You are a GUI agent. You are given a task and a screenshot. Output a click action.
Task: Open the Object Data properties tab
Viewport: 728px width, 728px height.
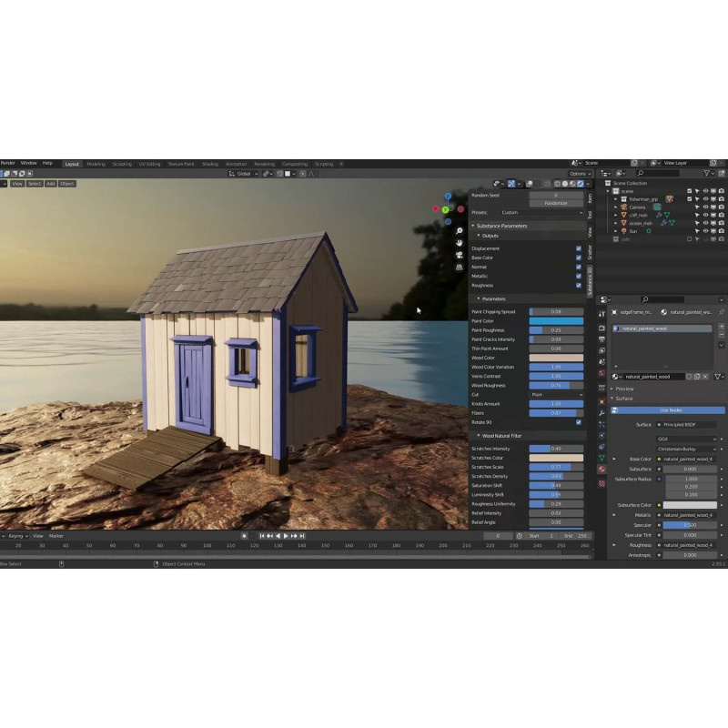602,458
